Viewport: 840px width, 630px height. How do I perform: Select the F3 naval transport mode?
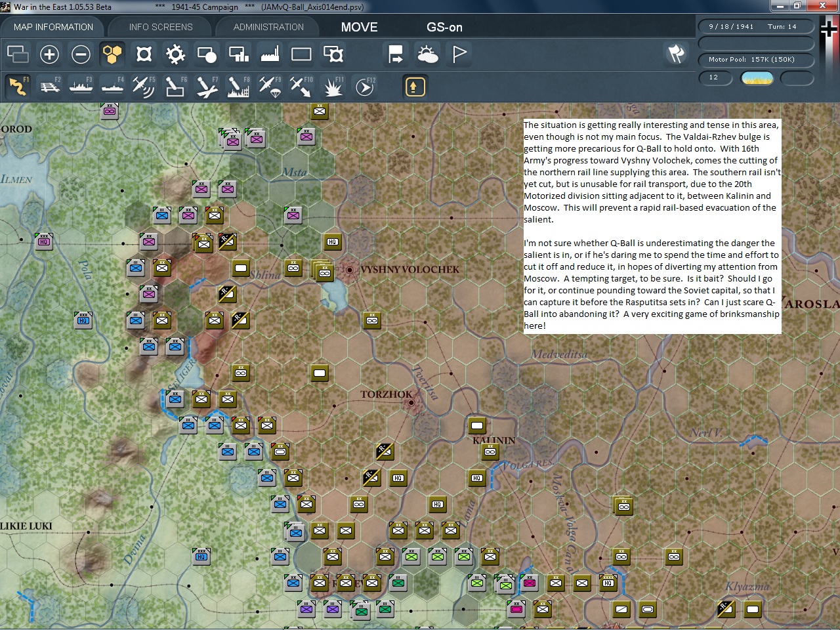point(81,86)
